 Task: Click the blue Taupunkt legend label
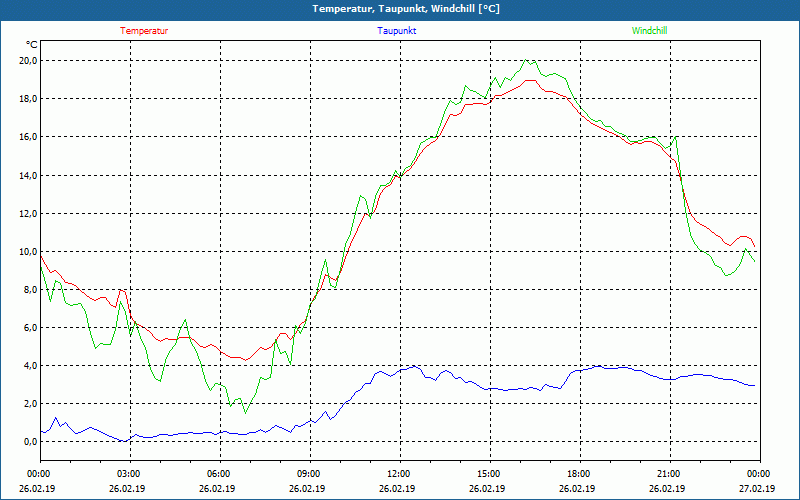(396, 31)
